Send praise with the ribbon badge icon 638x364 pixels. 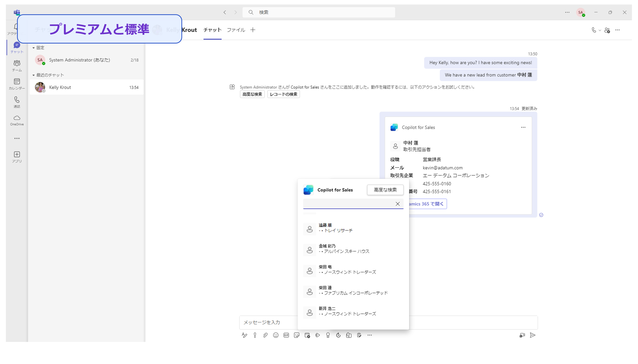(x=328, y=335)
